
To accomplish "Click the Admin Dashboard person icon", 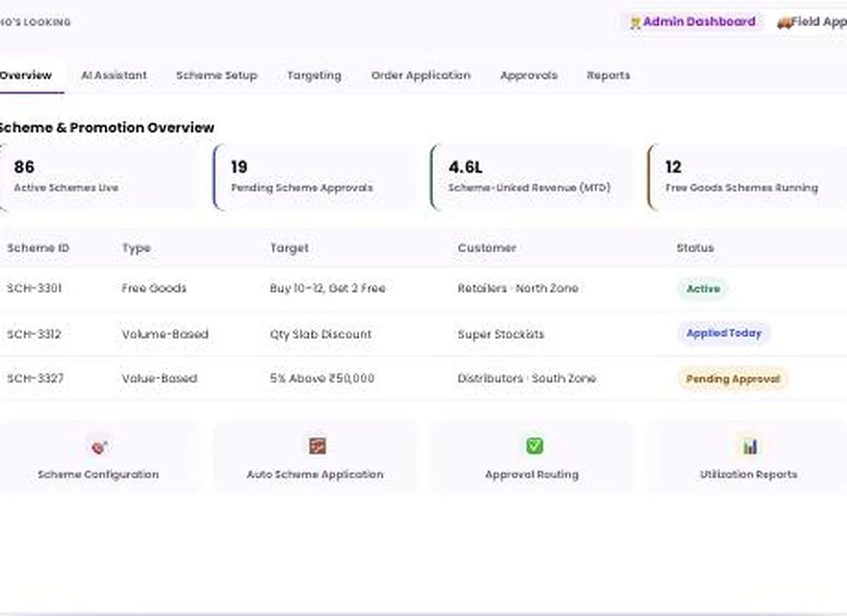I will pyautogui.click(x=635, y=23).
